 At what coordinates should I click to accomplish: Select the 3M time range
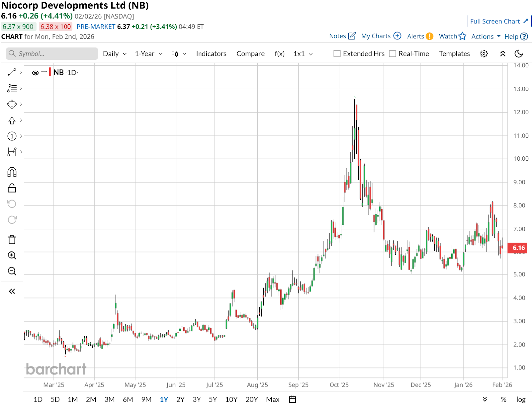click(x=109, y=399)
